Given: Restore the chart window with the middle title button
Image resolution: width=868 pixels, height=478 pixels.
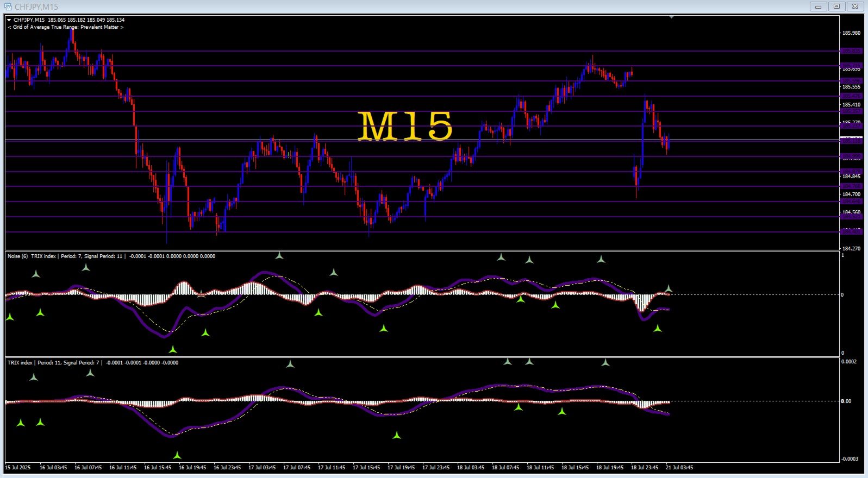Looking at the screenshot, I should (836, 7).
